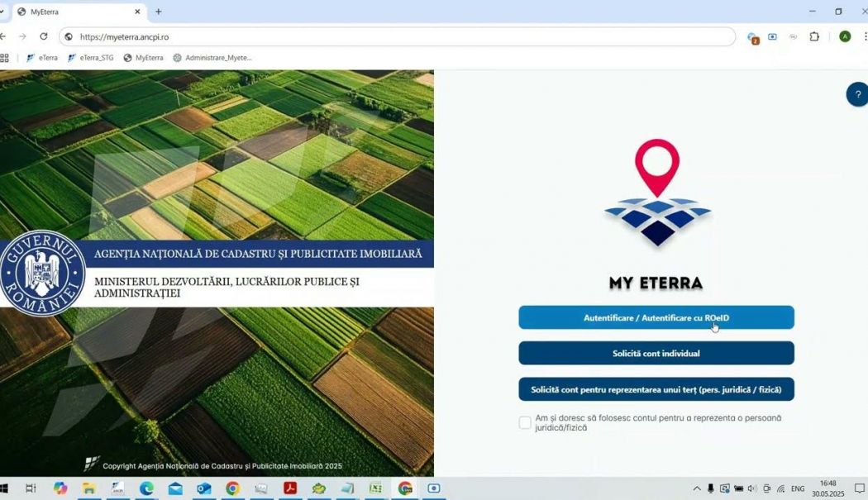Click the greyed-out extension icon beside Extensions

click(x=794, y=36)
